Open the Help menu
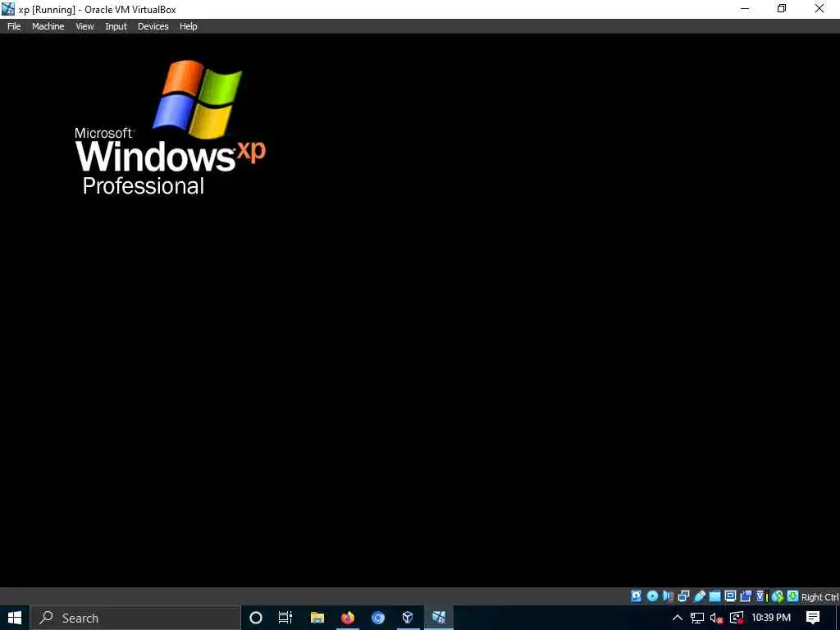840x630 pixels. 188,26
